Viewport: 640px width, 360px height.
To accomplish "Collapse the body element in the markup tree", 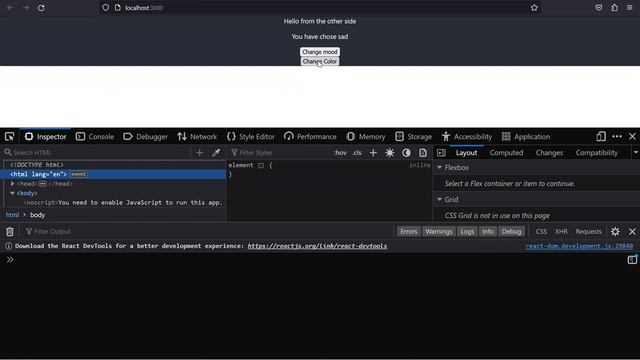I will [13, 193].
